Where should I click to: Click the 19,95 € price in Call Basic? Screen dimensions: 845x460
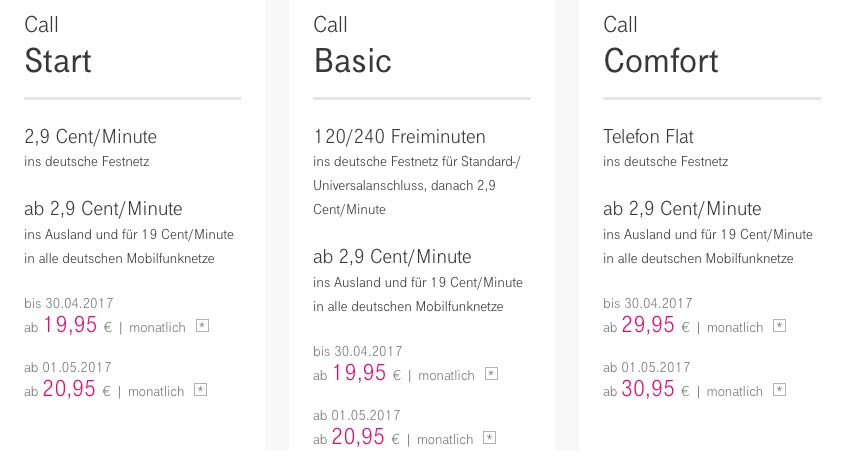click(359, 374)
